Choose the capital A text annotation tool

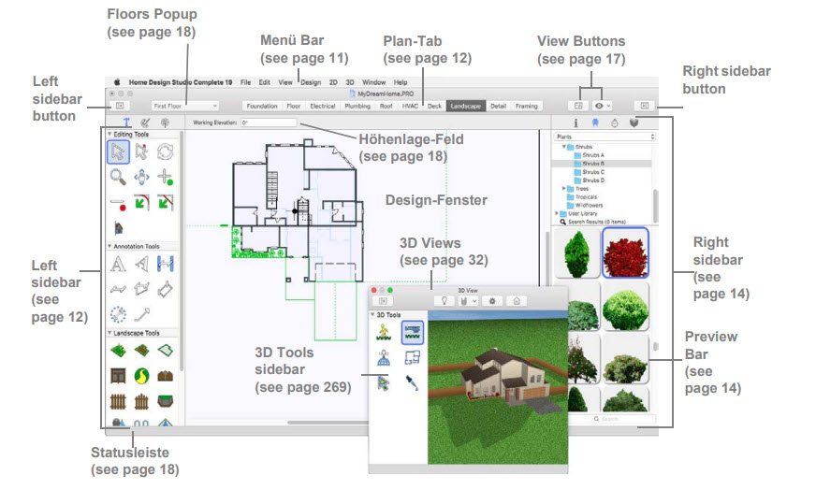(x=118, y=265)
